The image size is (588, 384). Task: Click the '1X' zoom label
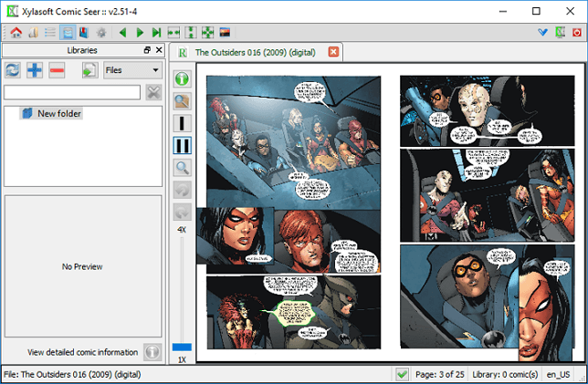pyautogui.click(x=182, y=359)
